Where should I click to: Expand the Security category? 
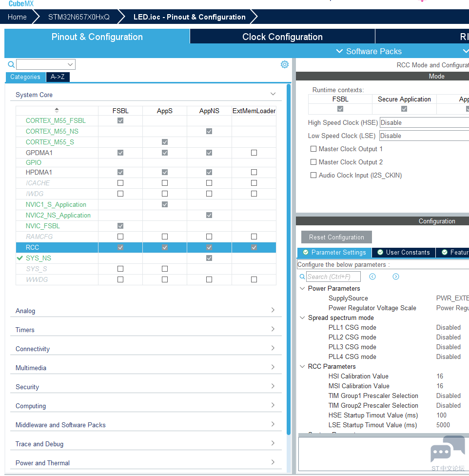273,386
